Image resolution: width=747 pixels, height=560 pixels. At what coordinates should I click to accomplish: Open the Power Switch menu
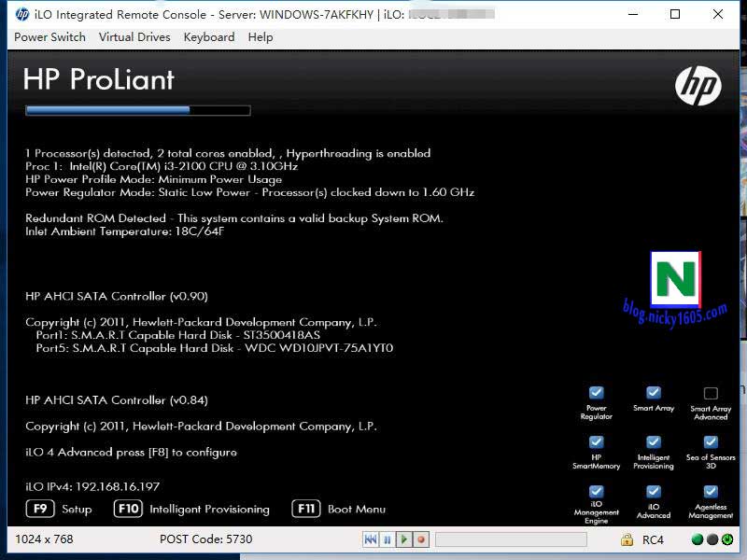pos(49,37)
